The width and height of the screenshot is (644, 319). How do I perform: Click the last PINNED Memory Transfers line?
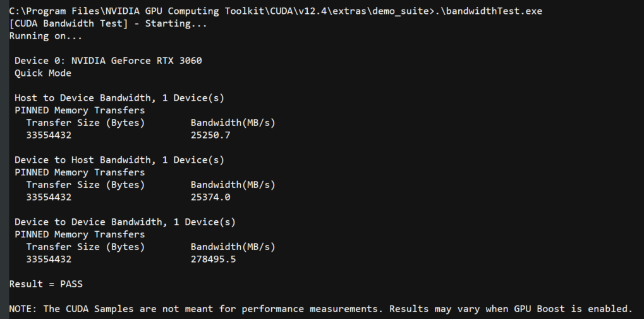click(x=80, y=235)
